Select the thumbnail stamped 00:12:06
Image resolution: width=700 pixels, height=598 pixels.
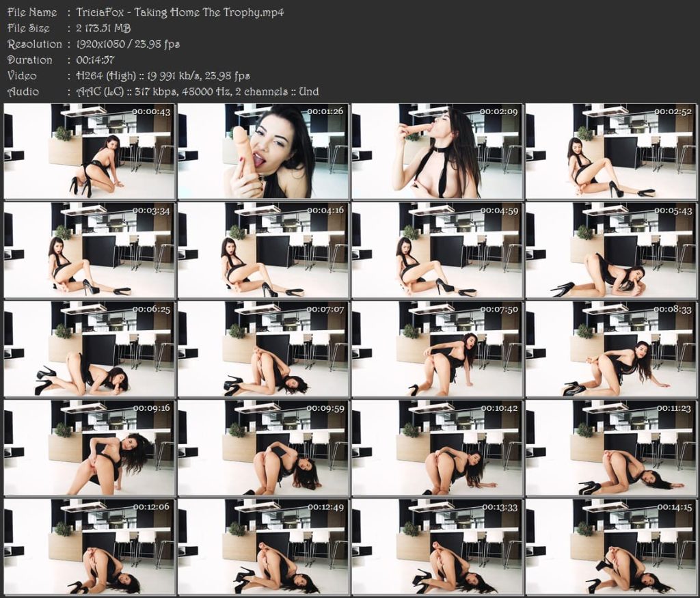click(89, 547)
